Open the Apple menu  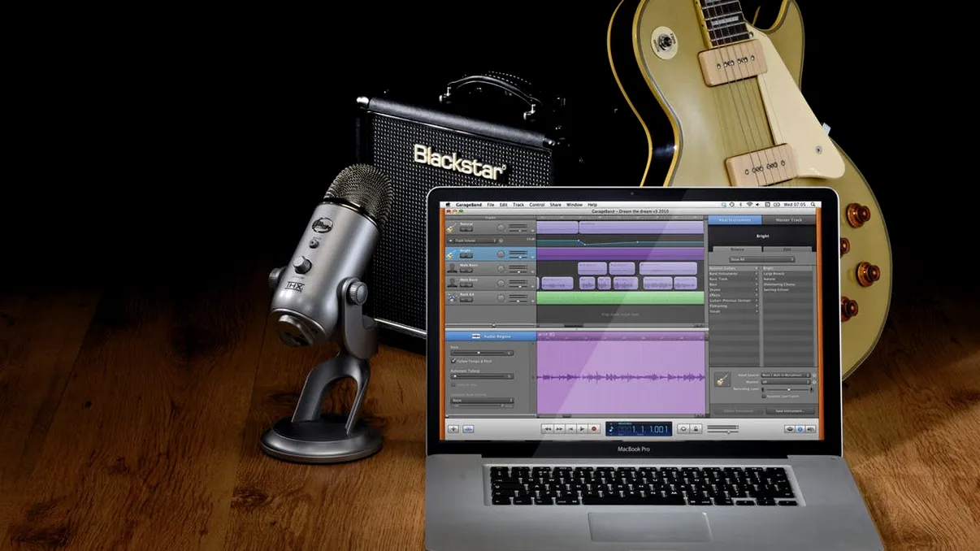pos(449,205)
